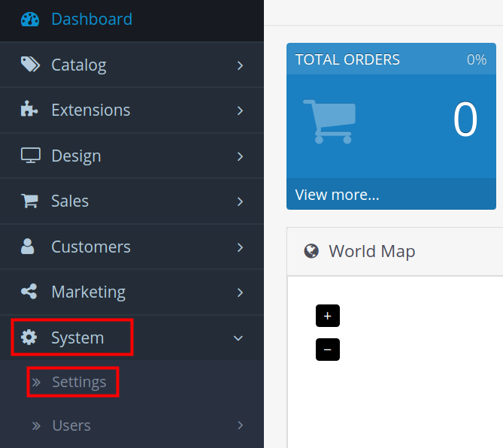Expand the Catalog menu chevron

tap(240, 65)
